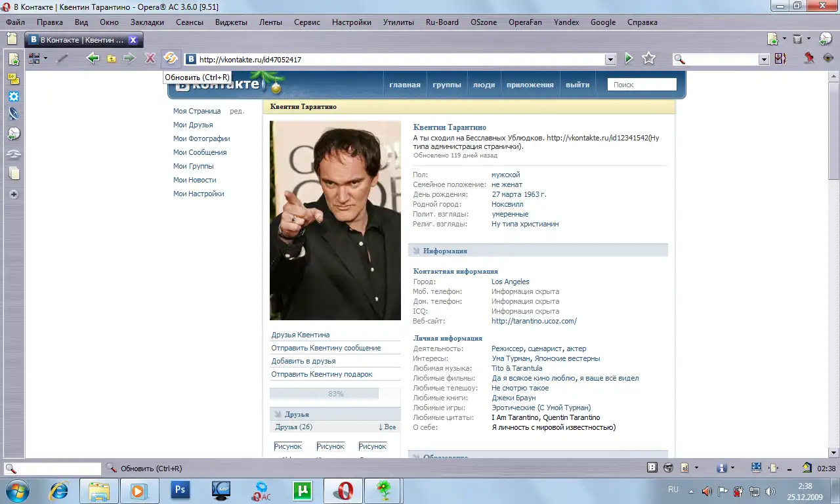
Task: Click the Reload page toolbar icon
Action: click(x=170, y=58)
